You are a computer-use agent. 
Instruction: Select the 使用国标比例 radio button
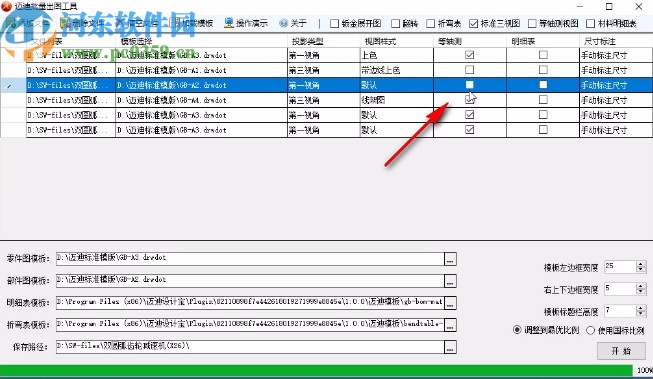[x=590, y=330]
